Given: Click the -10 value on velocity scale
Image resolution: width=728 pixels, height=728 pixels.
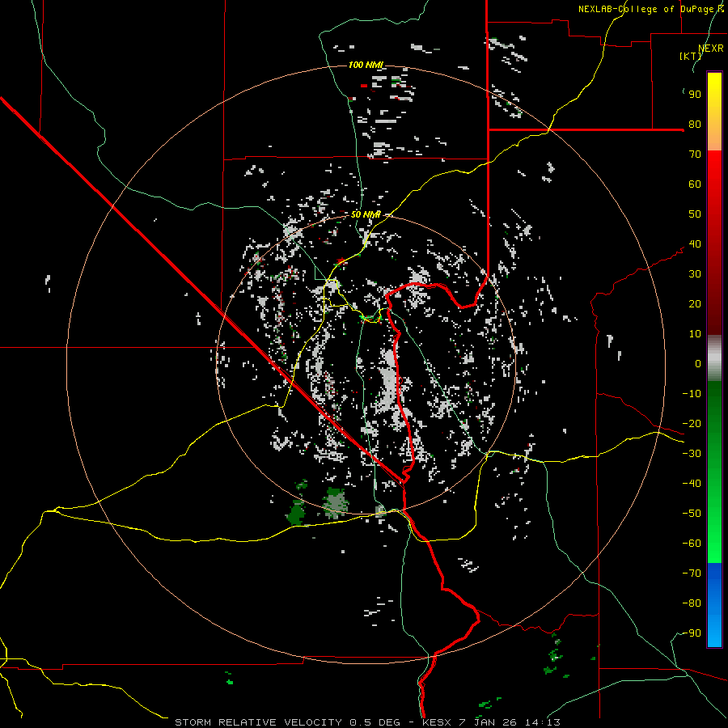Looking at the screenshot, I should (692, 394).
